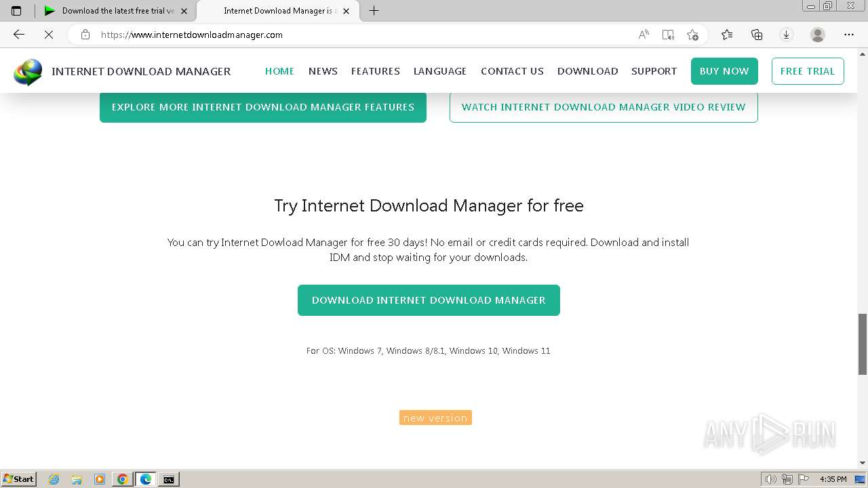Screen dimensions: 868x488
Task: Click the taskbar clock 4:35 PM
Action: coord(833,479)
